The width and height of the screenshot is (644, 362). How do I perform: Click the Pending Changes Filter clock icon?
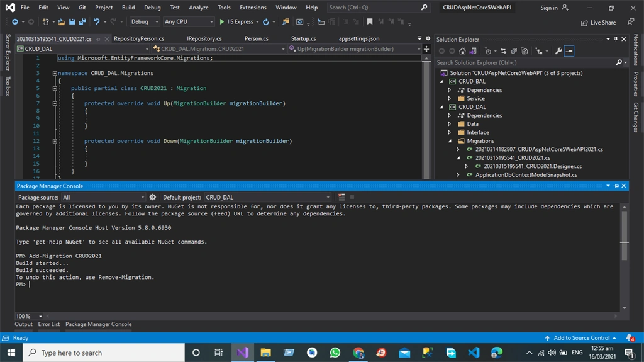pos(487,51)
